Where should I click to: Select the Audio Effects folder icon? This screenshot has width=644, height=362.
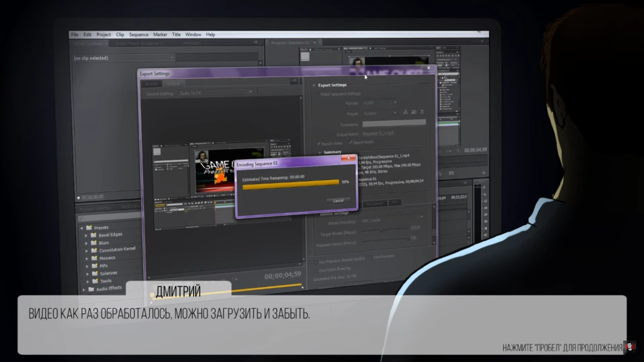91,289
